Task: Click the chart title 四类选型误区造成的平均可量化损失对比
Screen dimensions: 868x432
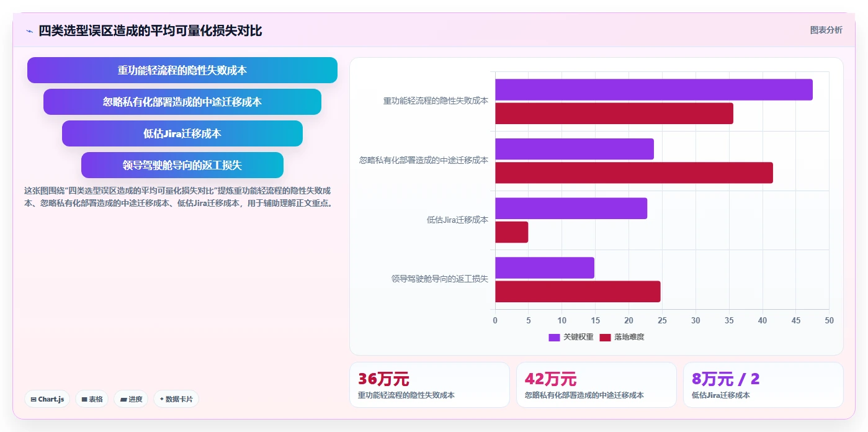Action: tap(150, 30)
